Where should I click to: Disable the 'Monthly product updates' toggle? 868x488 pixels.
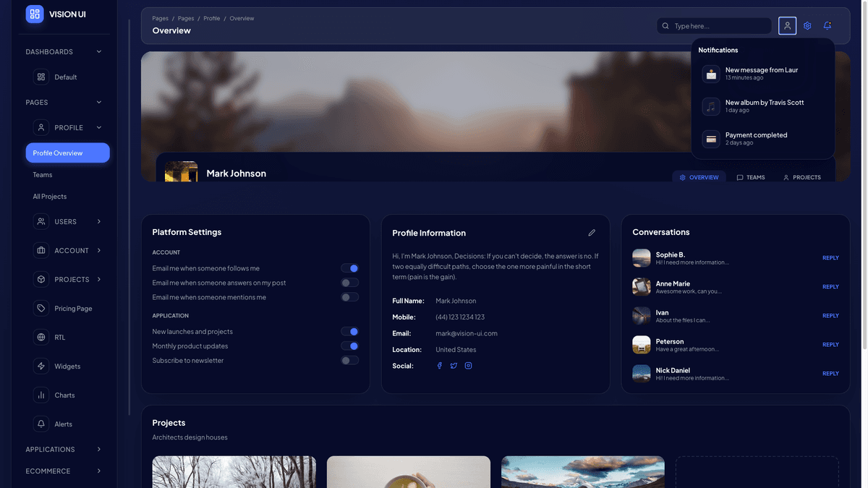(349, 346)
